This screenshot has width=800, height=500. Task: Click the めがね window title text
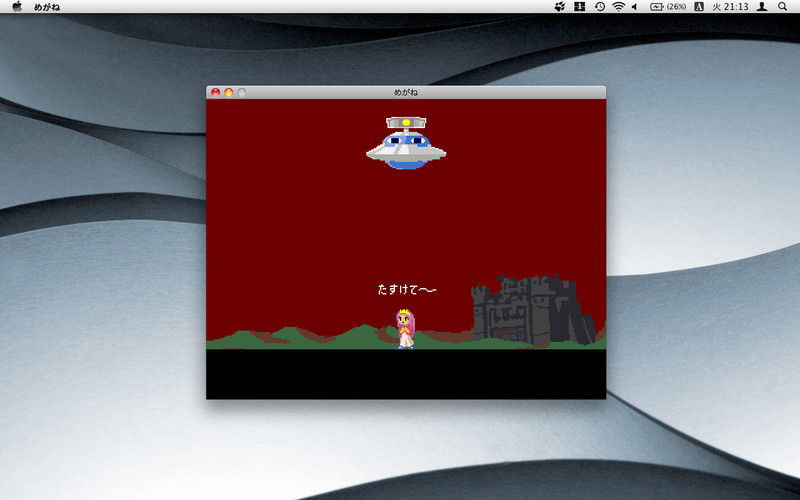click(406, 92)
